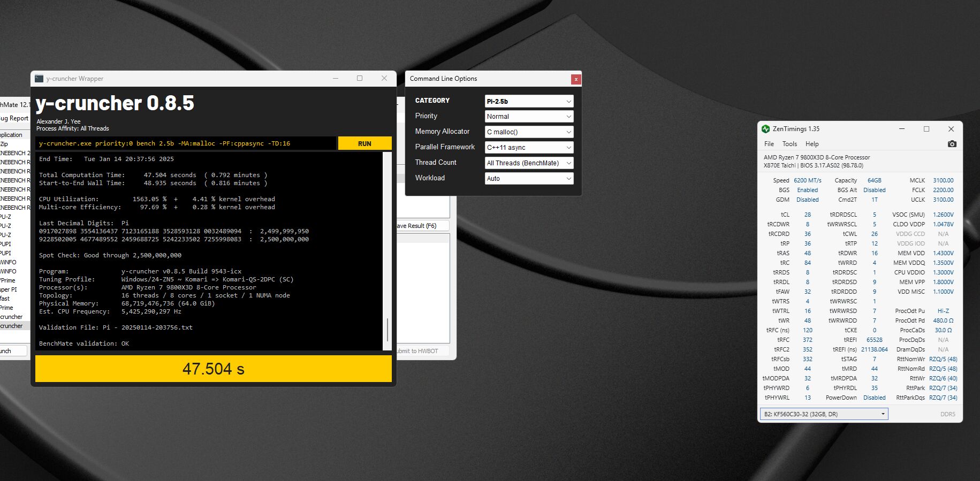This screenshot has width=980, height=481.
Task: Click the BGS Enabled value
Action: [x=807, y=190]
